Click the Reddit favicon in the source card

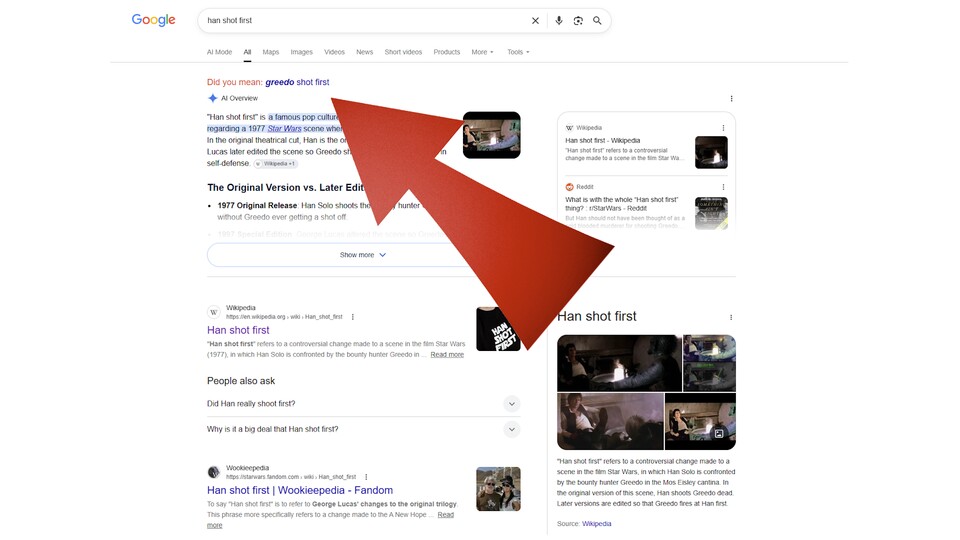569,187
